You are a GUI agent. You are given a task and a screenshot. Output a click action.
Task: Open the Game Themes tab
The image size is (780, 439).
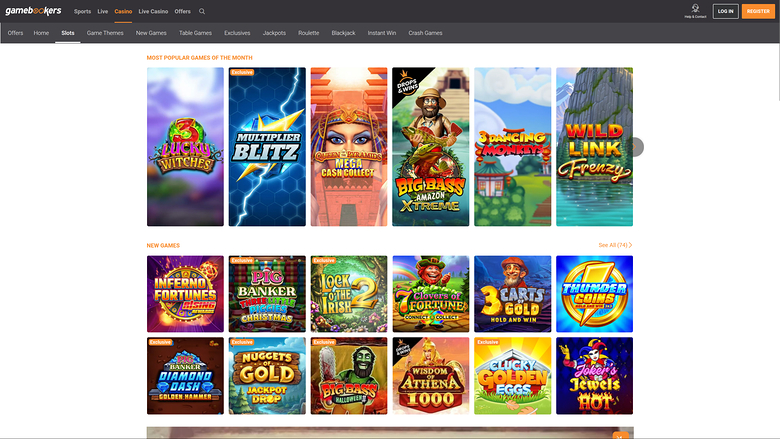click(x=105, y=33)
